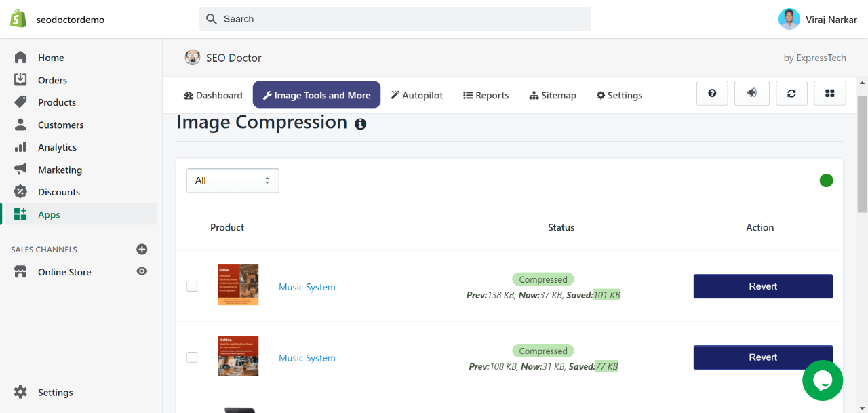
Task: Open the All filter dropdown
Action: click(233, 180)
